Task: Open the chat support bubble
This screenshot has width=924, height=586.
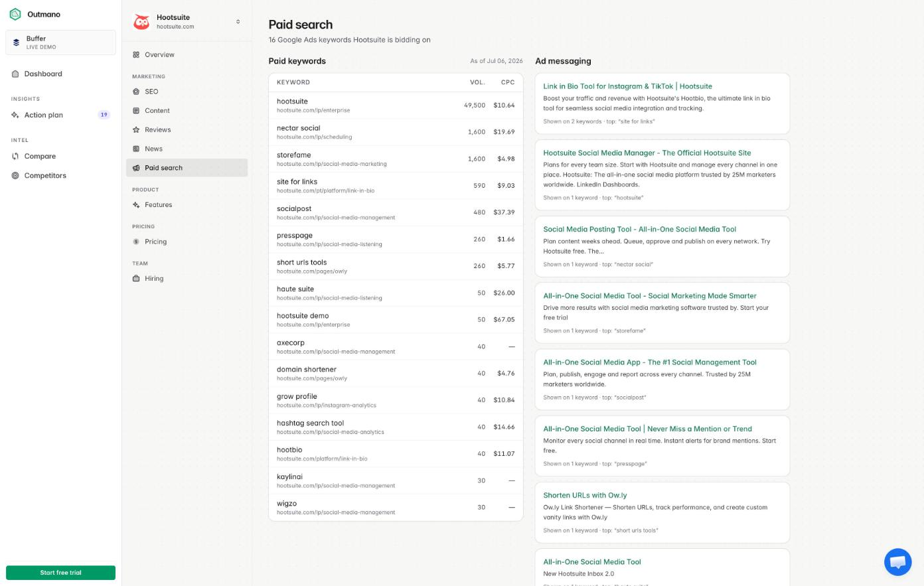Action: click(x=897, y=562)
